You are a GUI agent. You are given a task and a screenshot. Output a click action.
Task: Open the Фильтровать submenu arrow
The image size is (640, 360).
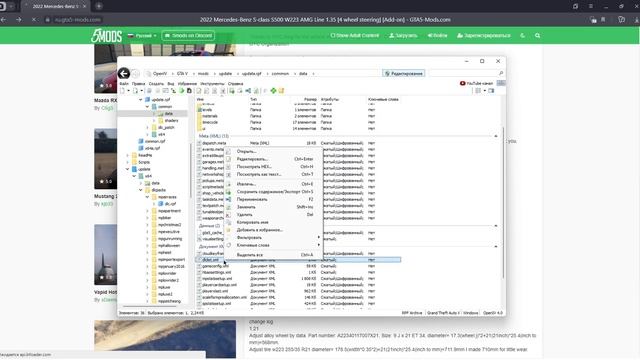319,237
